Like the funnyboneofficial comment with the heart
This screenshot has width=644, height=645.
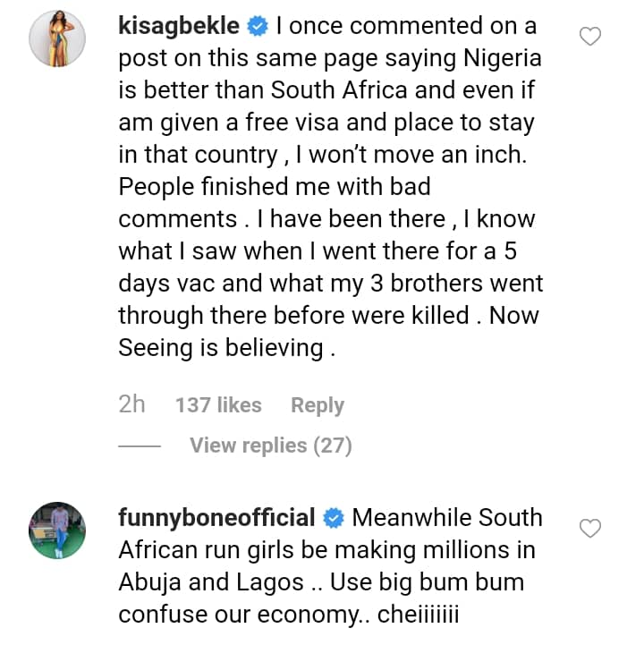tap(590, 528)
